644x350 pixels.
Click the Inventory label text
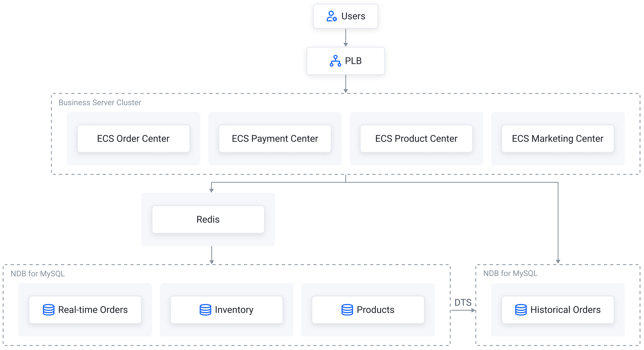(x=234, y=310)
